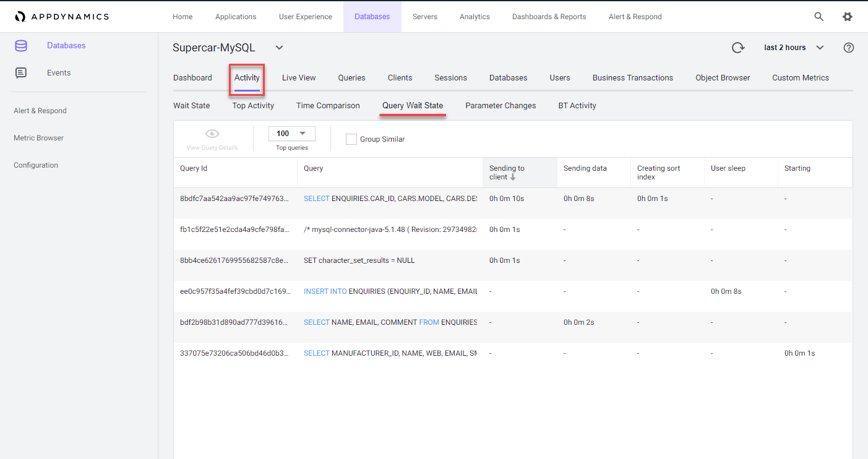Open the Clients tab
The image size is (868, 459).
coord(400,78)
